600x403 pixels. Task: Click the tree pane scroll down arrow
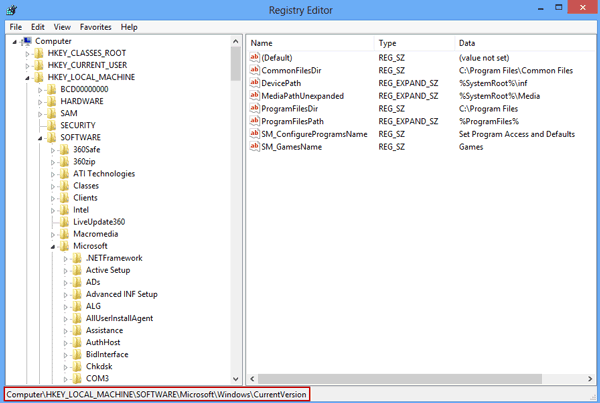[x=236, y=379]
